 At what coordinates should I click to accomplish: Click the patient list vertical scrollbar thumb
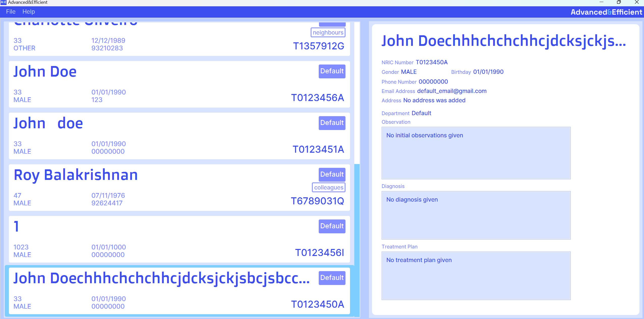coord(357,239)
